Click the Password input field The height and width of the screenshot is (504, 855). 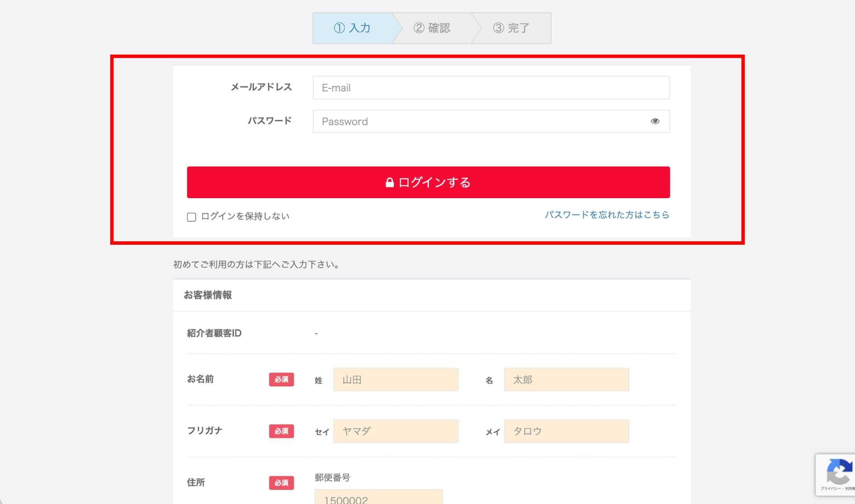tap(470, 121)
